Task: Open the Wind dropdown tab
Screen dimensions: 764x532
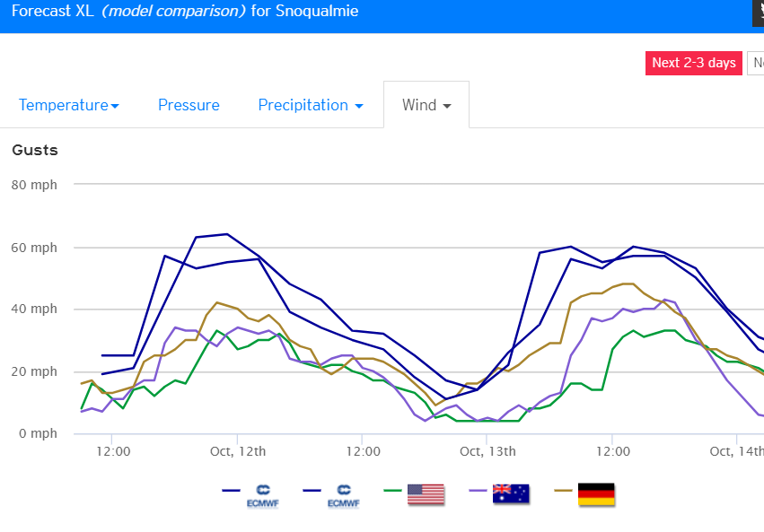Action: pyautogui.click(x=426, y=105)
